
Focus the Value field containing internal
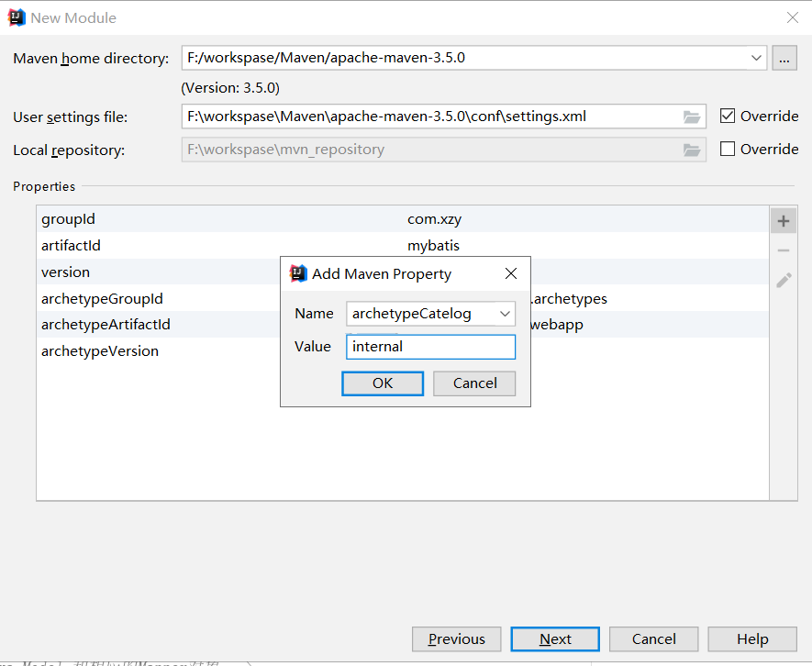[430, 347]
